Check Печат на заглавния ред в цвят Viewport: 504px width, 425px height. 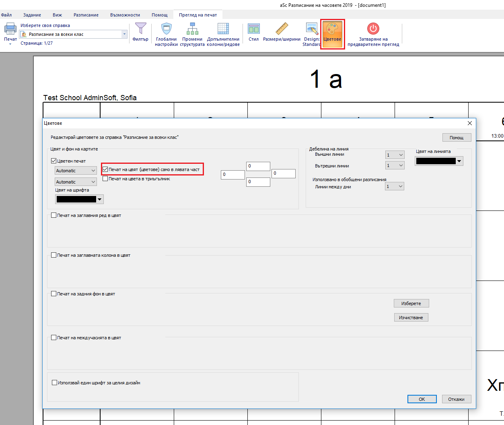click(x=54, y=215)
